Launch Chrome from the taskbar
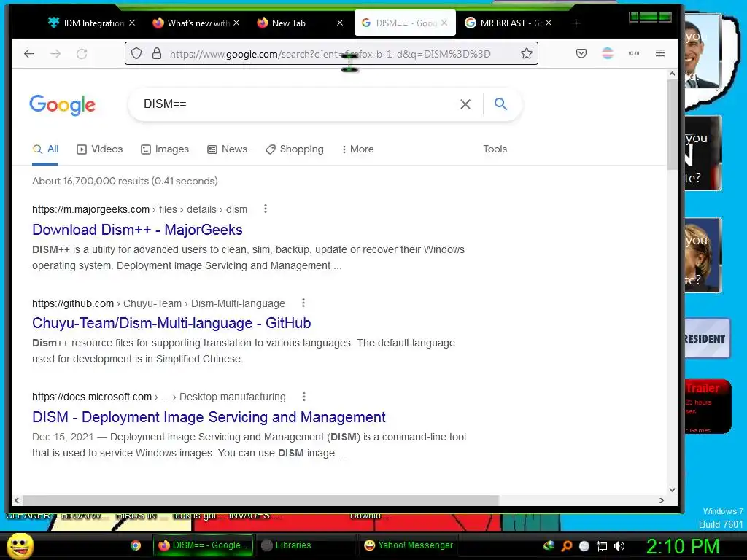This screenshot has height=560, width=747. pos(136,545)
